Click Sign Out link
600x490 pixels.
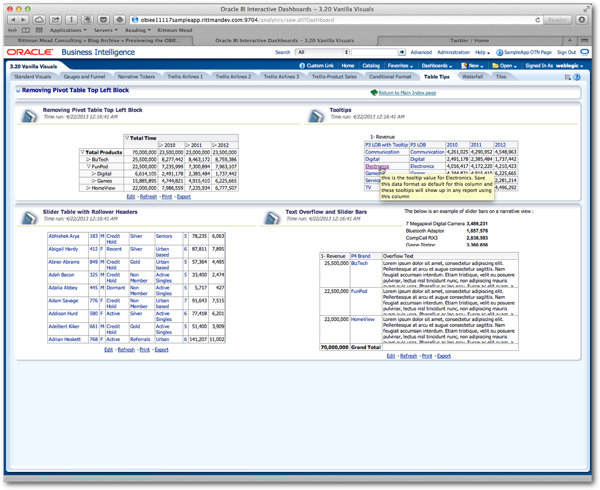point(566,52)
